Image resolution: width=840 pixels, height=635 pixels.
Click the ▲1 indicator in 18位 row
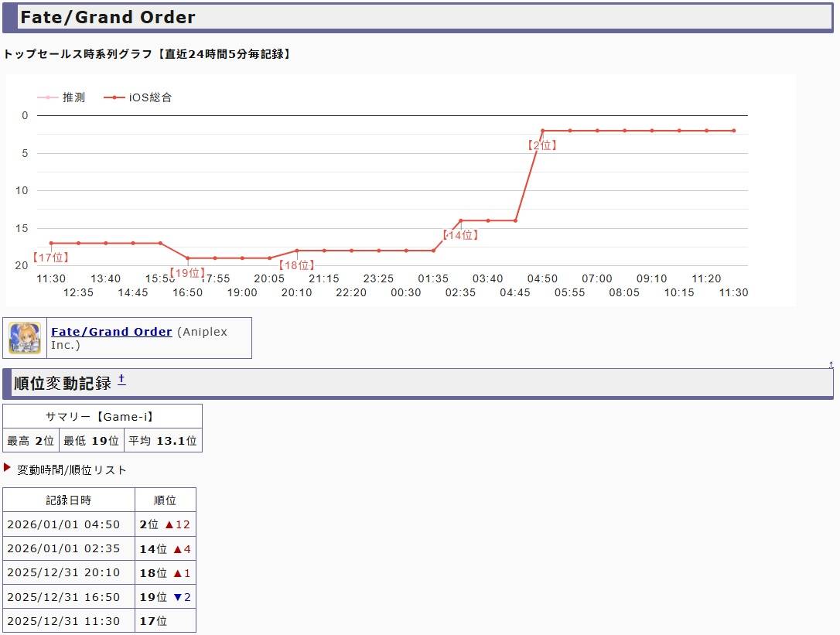point(182,573)
